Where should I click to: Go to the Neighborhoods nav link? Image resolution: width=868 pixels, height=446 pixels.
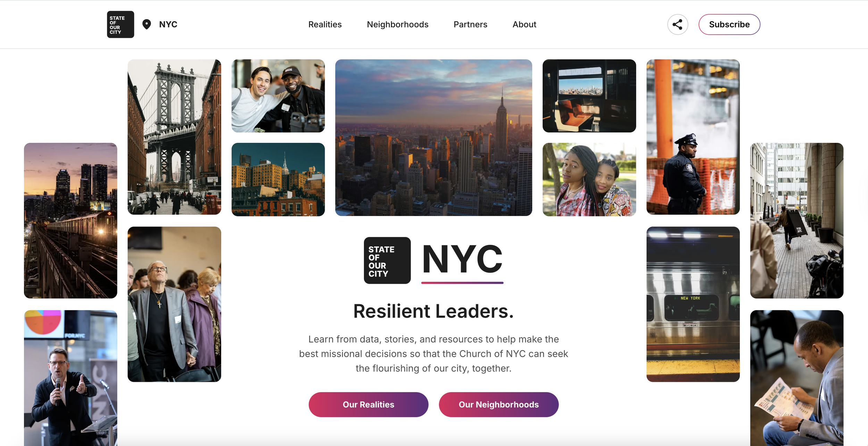point(398,24)
